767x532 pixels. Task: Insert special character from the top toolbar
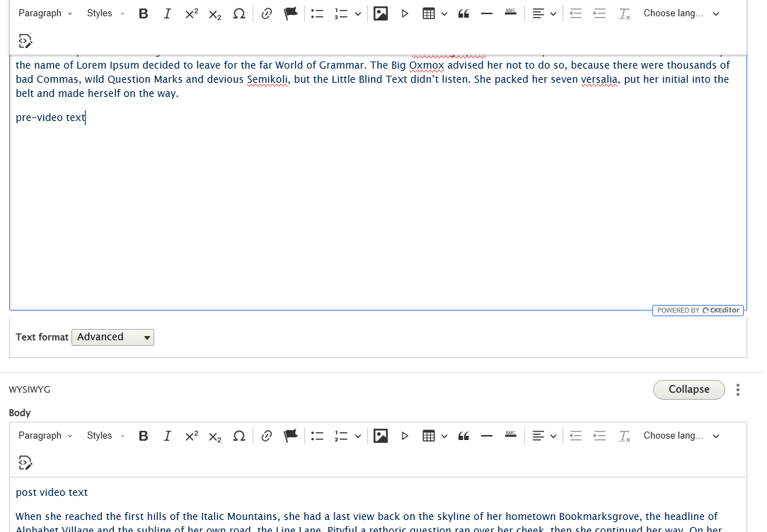coord(239,13)
